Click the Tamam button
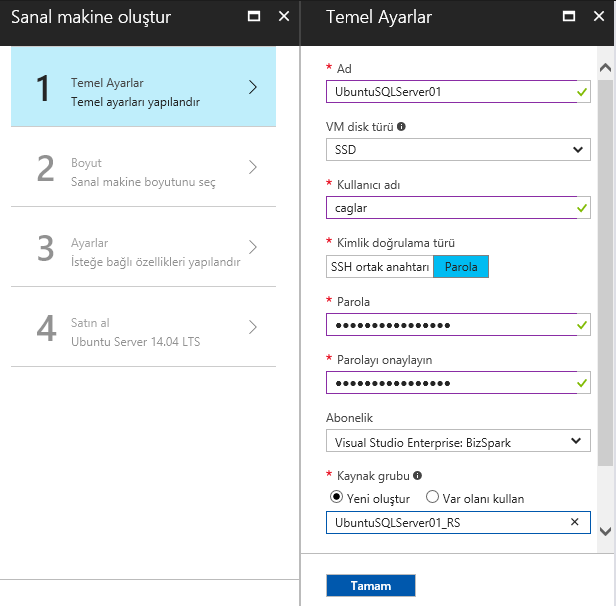Viewport: 616px width, 606px height. point(370,586)
